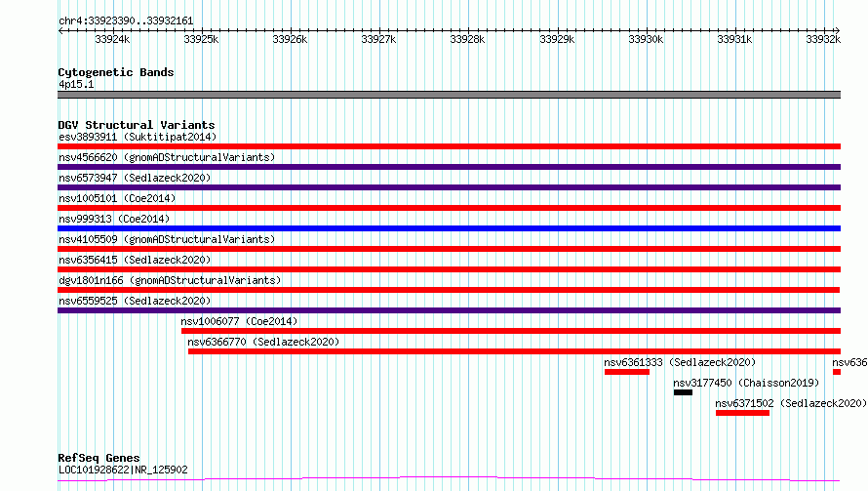Viewport: 868px width, 491px height.
Task: Open nsv1005101 (Coe2014) variant label
Action: point(117,198)
